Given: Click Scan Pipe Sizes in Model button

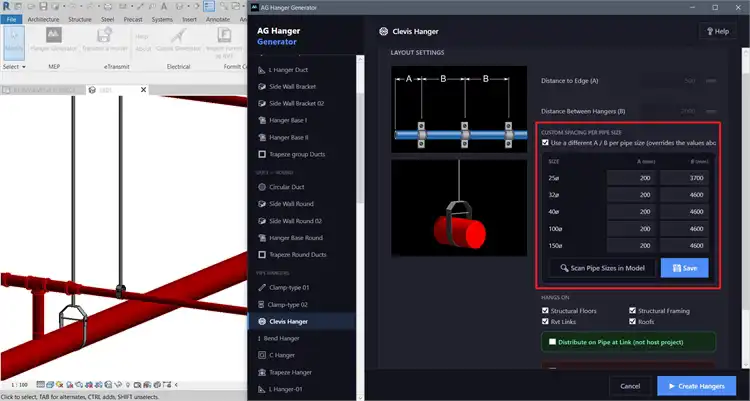Looking at the screenshot, I should 603,268.
